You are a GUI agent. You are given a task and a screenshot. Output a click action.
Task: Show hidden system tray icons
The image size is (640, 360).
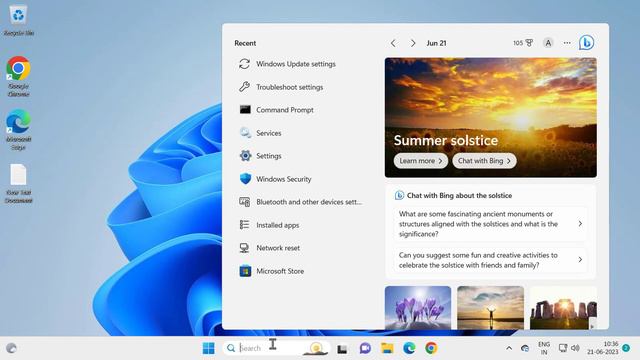[x=509, y=348]
